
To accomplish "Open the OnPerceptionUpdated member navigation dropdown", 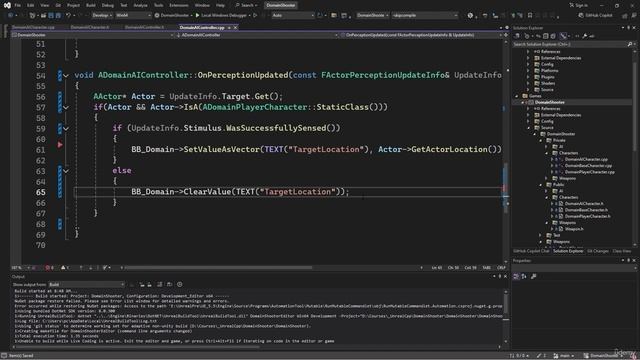I will 422,35.
